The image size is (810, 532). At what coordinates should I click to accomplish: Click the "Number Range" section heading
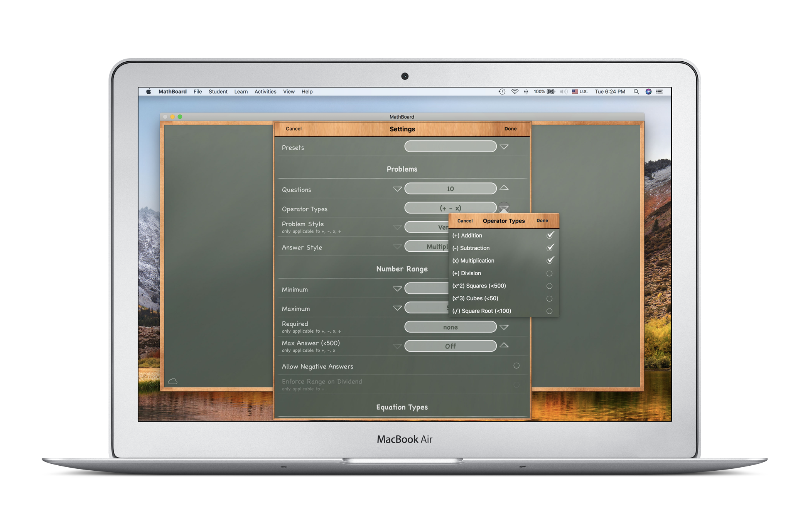click(402, 269)
